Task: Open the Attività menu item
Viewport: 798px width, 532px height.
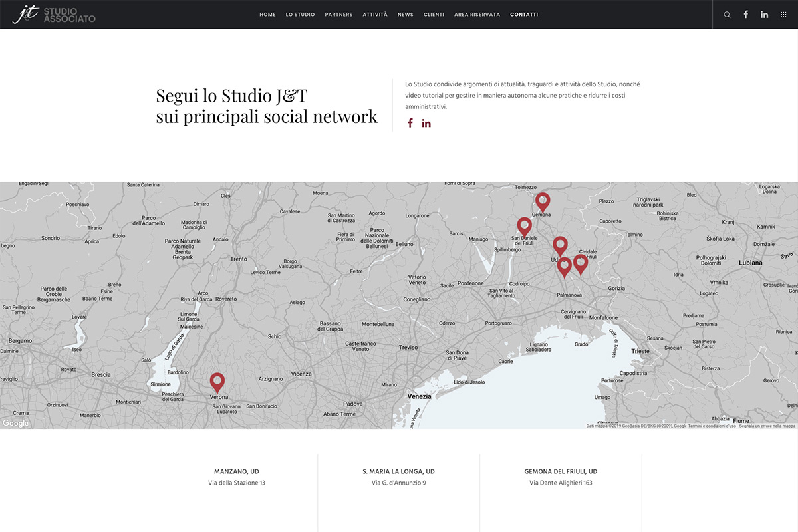Action: 375,15
